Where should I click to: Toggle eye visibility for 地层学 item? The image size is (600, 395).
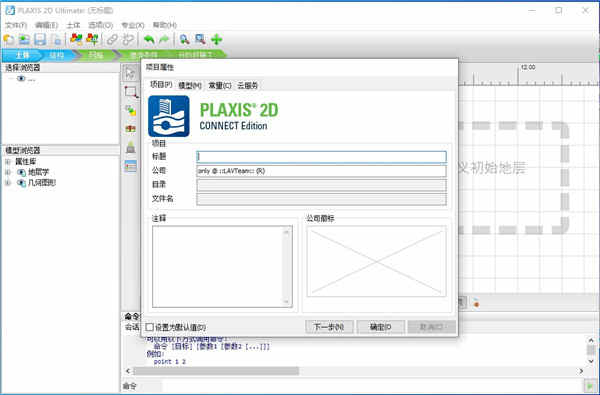pos(21,173)
